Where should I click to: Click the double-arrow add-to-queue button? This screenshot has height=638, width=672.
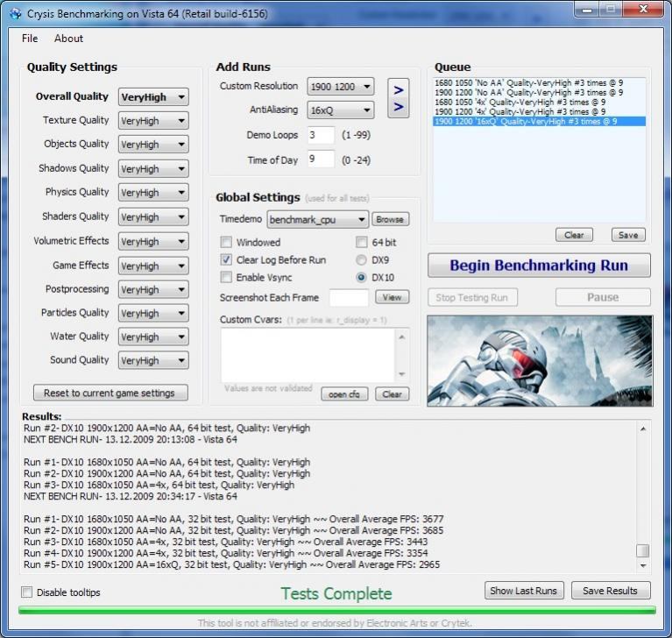click(398, 98)
